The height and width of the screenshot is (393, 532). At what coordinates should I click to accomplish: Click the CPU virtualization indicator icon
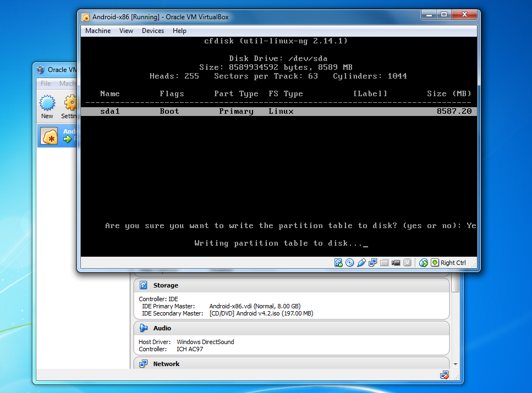[408, 263]
